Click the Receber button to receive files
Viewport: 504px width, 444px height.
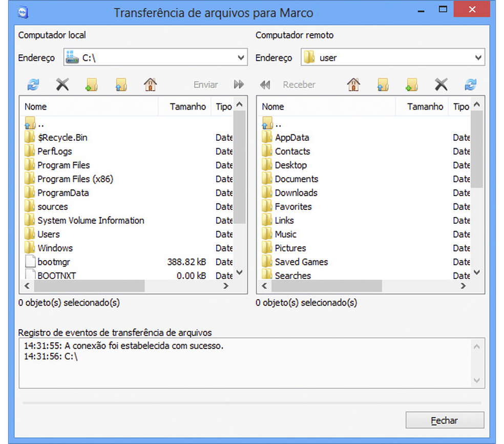tap(299, 84)
